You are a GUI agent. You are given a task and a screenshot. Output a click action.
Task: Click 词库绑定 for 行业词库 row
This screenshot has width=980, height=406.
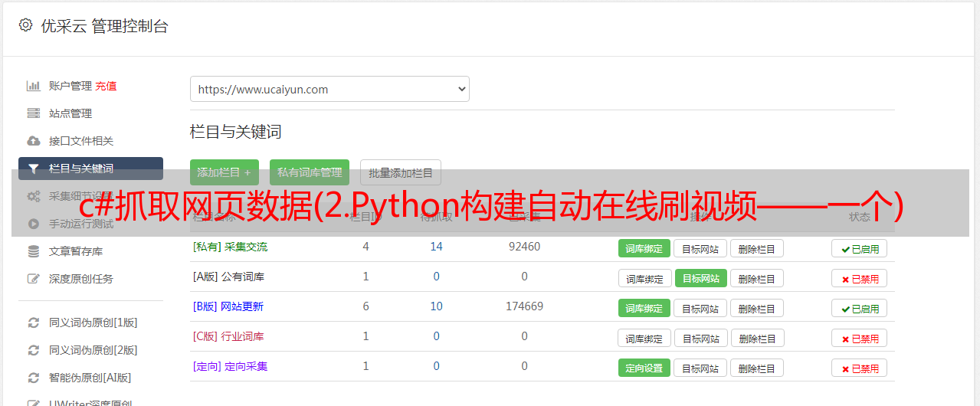point(644,338)
